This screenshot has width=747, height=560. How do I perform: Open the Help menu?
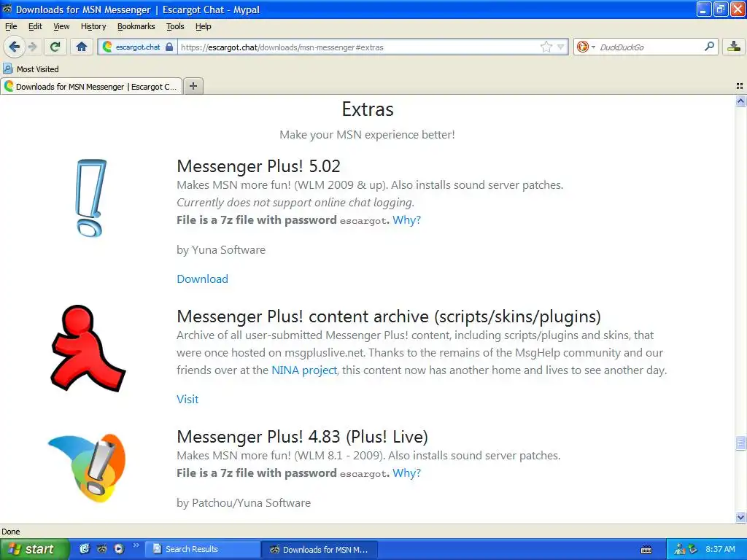click(x=203, y=26)
